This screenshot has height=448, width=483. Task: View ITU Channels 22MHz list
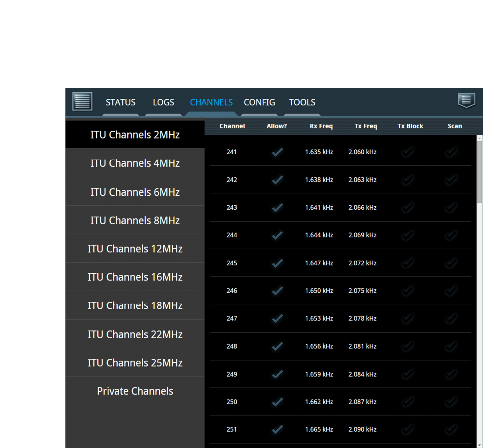(x=135, y=334)
